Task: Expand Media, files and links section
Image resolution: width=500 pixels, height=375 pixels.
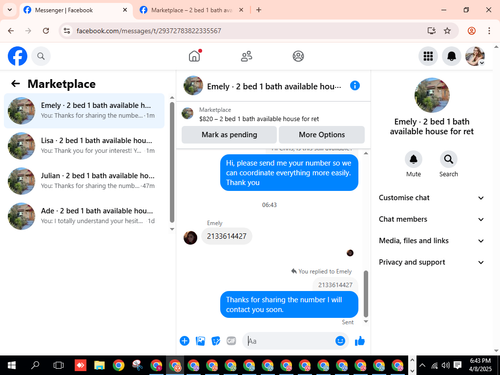Action: pos(431,241)
